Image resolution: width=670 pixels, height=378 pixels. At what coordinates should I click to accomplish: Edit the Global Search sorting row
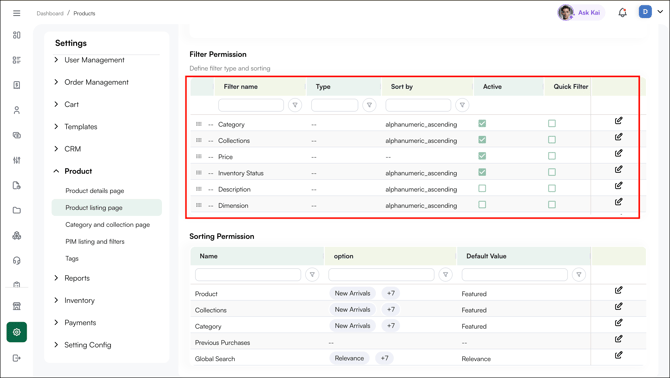(618, 355)
